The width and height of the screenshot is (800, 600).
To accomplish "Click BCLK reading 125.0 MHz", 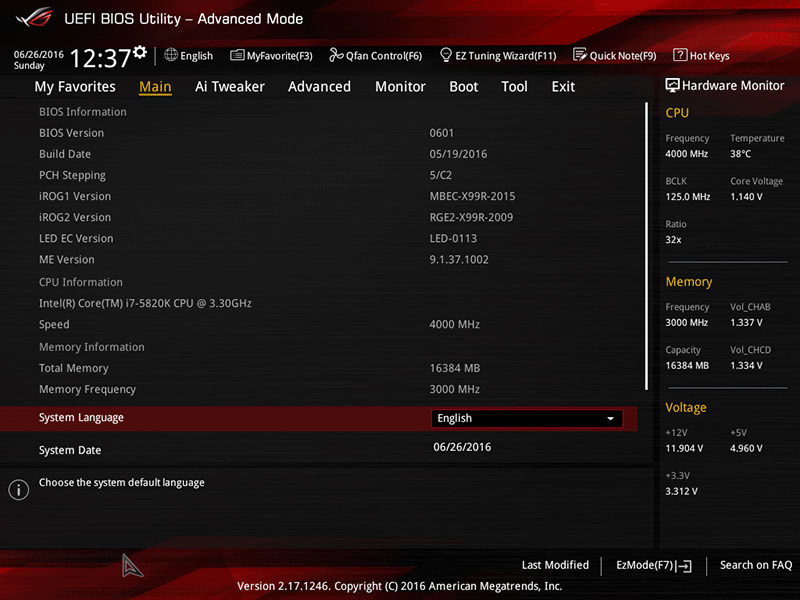I will tap(688, 196).
